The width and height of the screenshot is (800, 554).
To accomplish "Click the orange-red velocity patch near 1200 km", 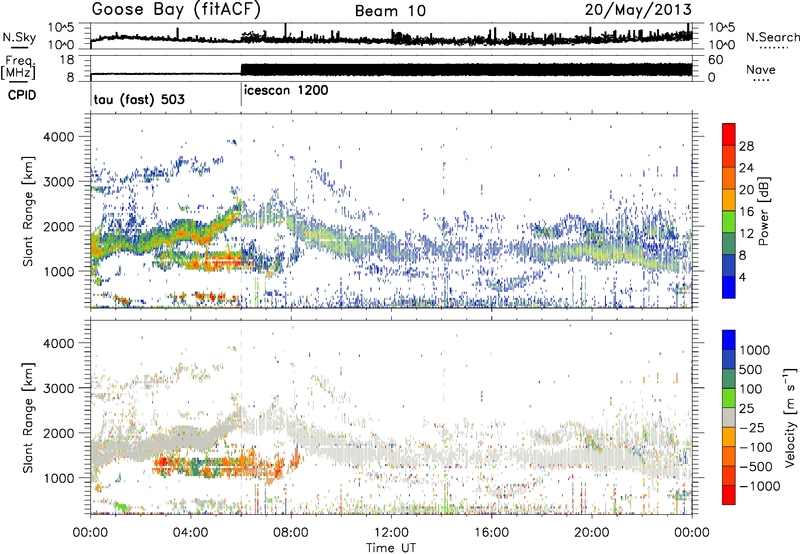I will 219,466.
